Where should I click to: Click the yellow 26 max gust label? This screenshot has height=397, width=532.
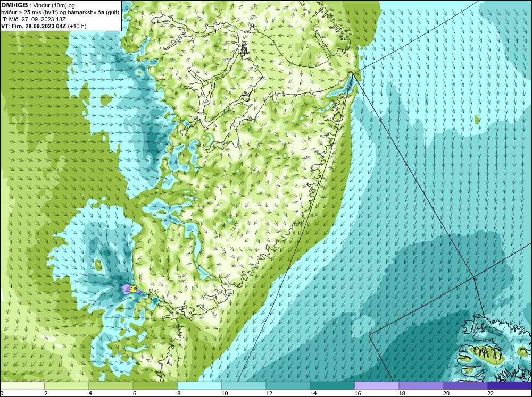[x=133, y=289]
